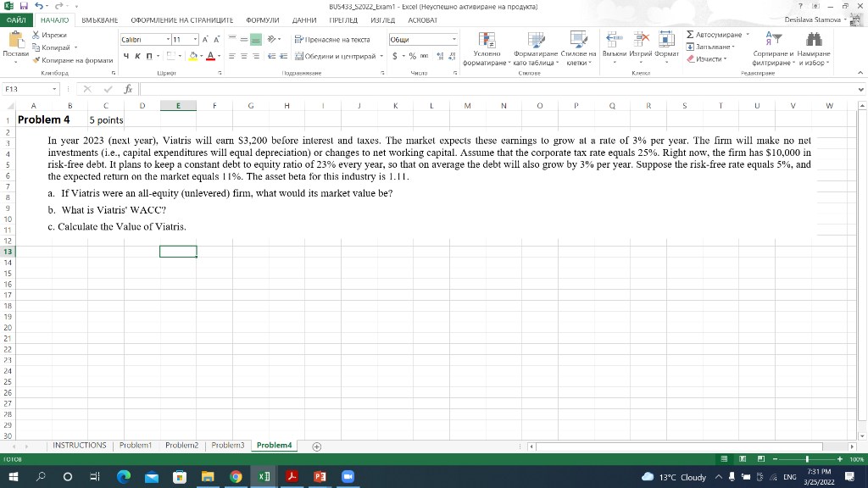Image resolution: width=868 pixels, height=488 pixels.
Task: Open the number format dropdown showing Общи
Action: coord(454,39)
